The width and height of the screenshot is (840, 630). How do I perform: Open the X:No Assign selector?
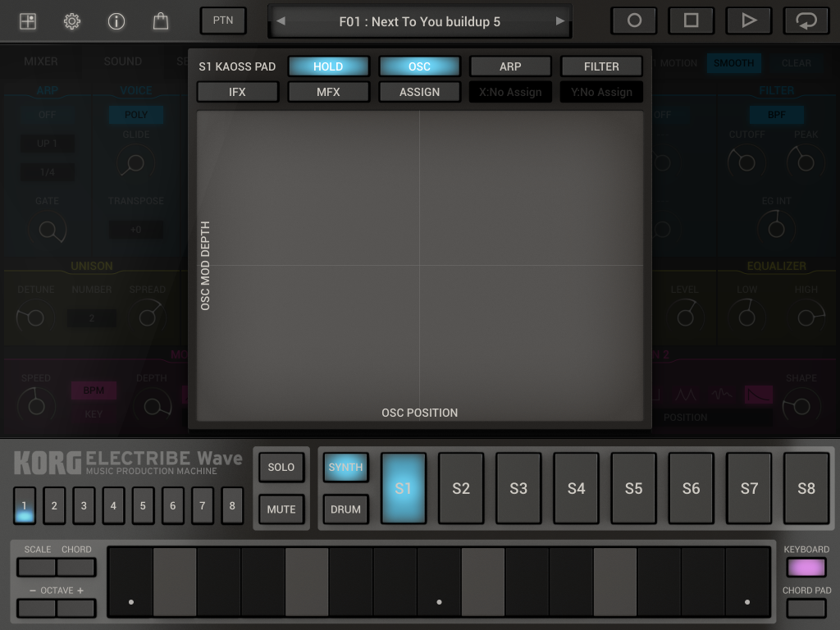[x=510, y=92]
